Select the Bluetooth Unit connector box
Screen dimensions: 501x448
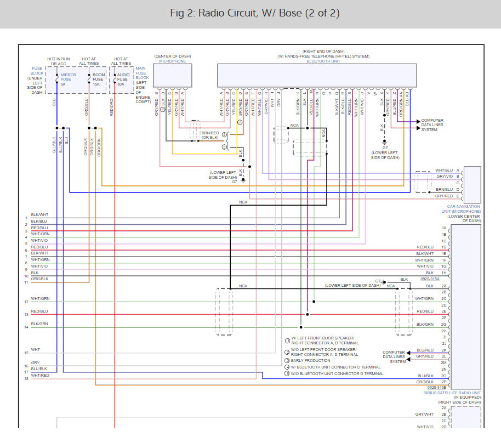tap(316, 75)
